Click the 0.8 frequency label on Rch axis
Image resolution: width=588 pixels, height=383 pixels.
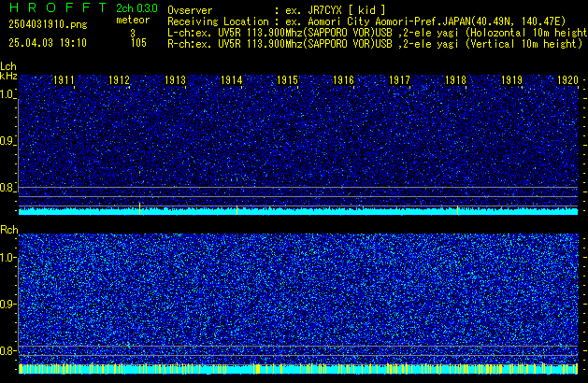[7, 350]
